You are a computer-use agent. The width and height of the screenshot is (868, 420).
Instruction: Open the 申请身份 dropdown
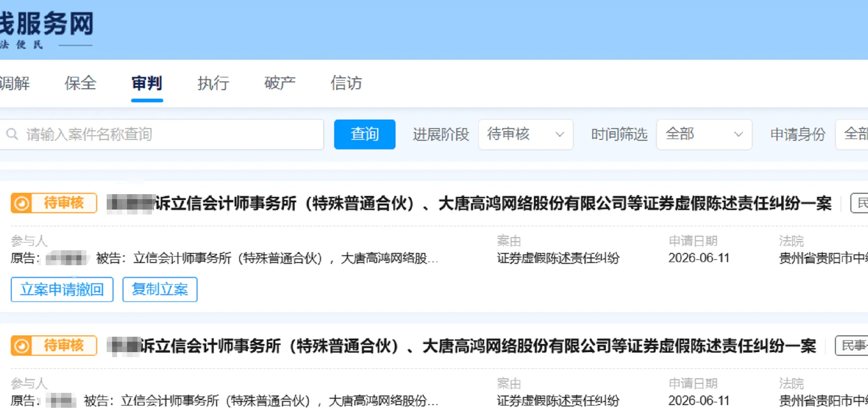point(852,134)
